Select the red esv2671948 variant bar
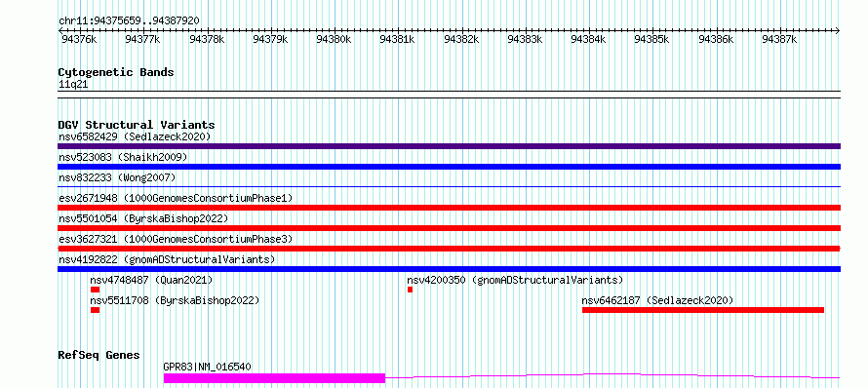 [449, 208]
